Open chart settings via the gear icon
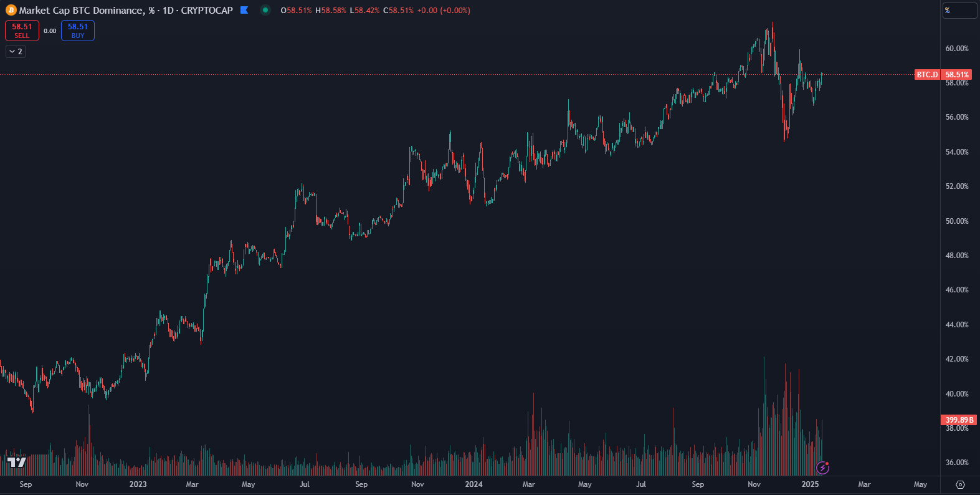Image resolution: width=980 pixels, height=495 pixels. [960, 484]
